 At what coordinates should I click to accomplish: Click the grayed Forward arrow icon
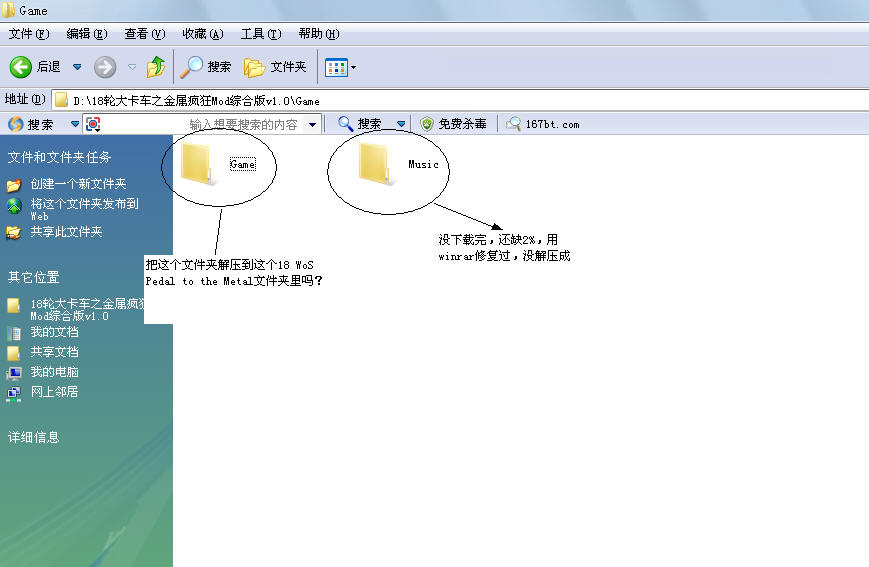(x=105, y=67)
